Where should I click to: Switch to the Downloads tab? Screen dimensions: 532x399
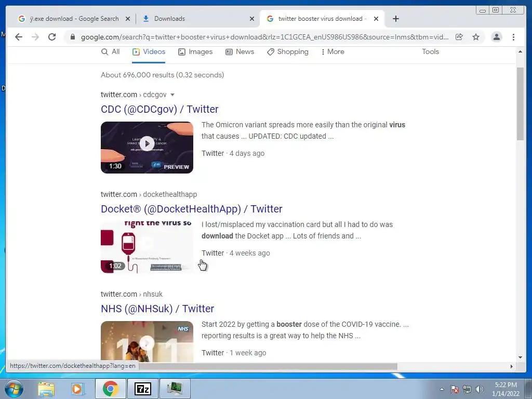pos(197,19)
